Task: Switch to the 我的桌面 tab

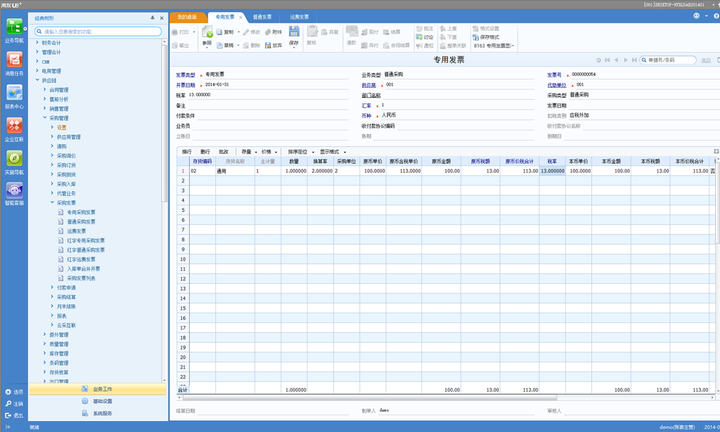Action: [187, 18]
